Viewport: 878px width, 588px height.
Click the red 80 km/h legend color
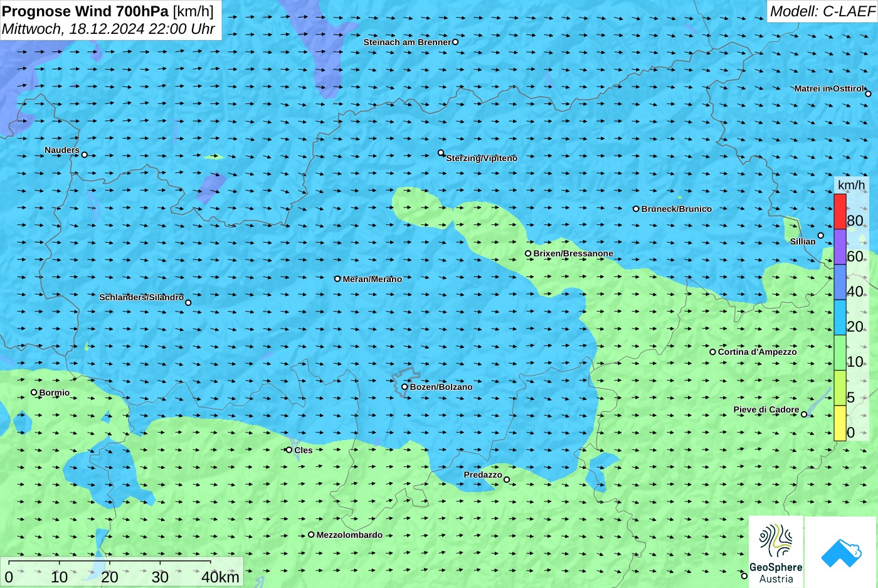tap(840, 212)
